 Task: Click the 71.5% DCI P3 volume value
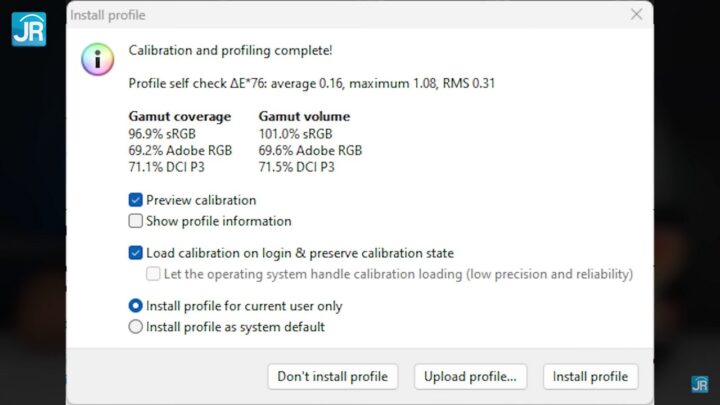296,167
